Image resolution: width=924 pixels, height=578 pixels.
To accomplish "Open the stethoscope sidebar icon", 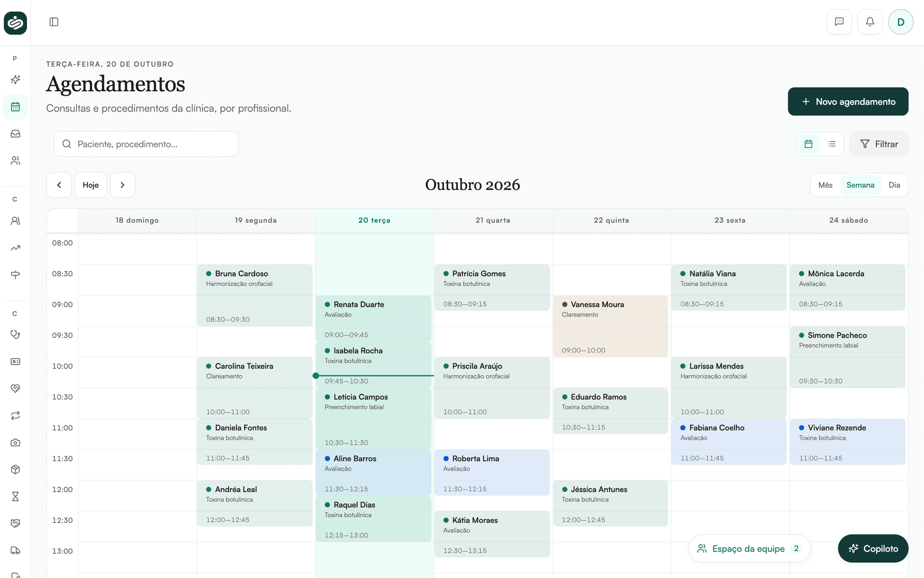I will point(15,334).
